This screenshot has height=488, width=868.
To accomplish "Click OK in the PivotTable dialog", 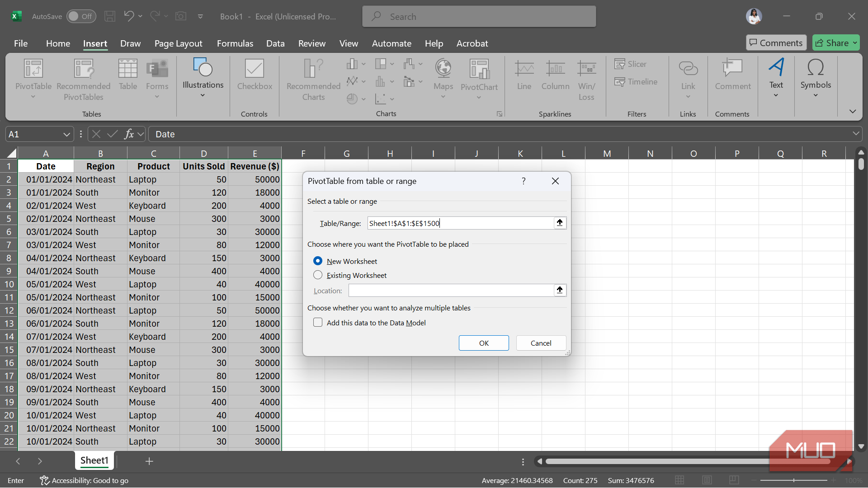I will coord(484,343).
